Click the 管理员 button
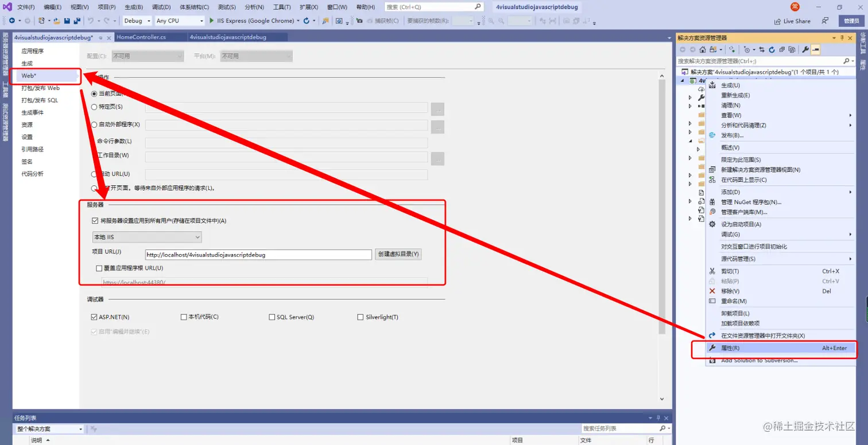The height and width of the screenshot is (445, 868). (851, 21)
